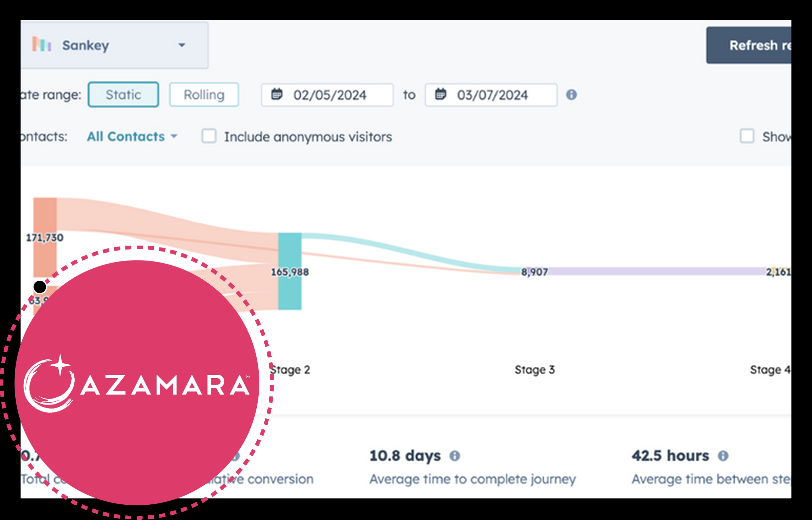Click the start date field 02/05/2024
This screenshot has height=520, width=812.
(327, 95)
